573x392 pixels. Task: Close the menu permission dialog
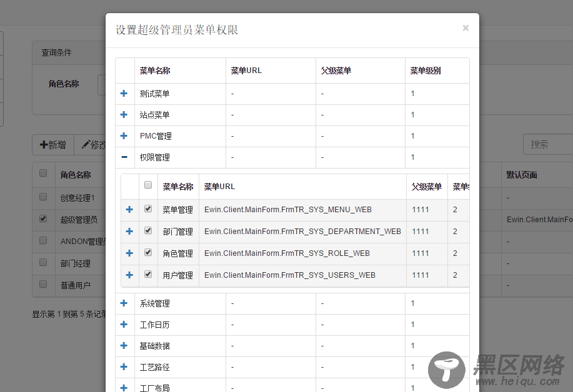click(x=466, y=28)
